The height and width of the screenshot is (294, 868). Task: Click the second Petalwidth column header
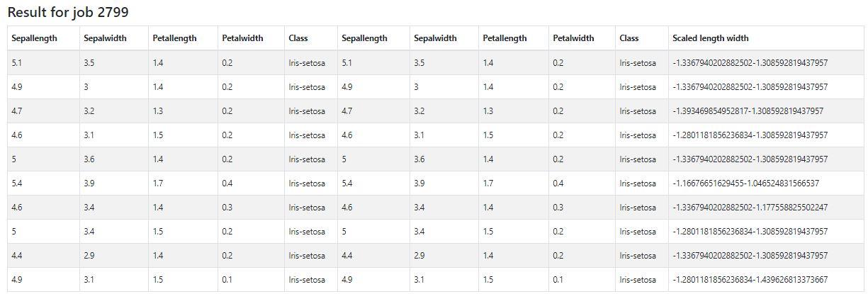pyautogui.click(x=573, y=38)
